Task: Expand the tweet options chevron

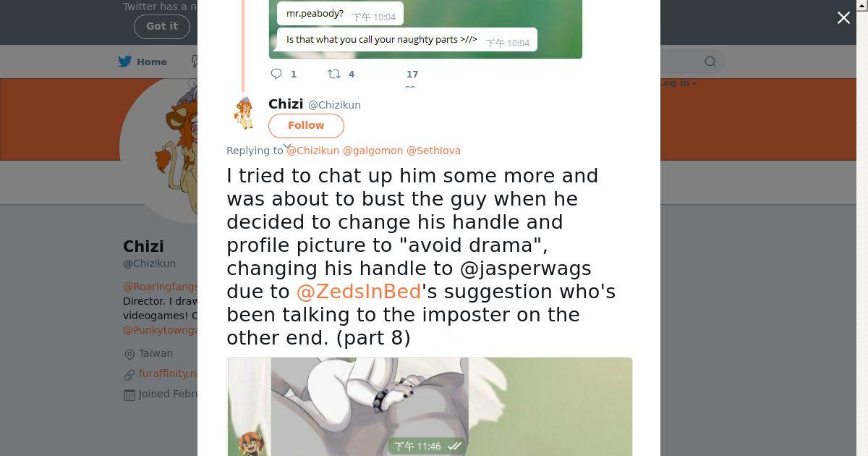Action: 287,146
